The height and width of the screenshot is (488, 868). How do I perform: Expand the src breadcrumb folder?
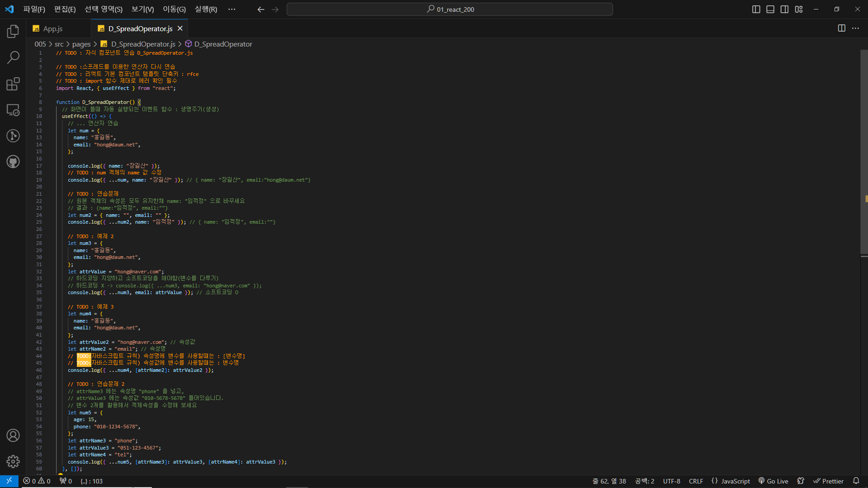coord(59,44)
